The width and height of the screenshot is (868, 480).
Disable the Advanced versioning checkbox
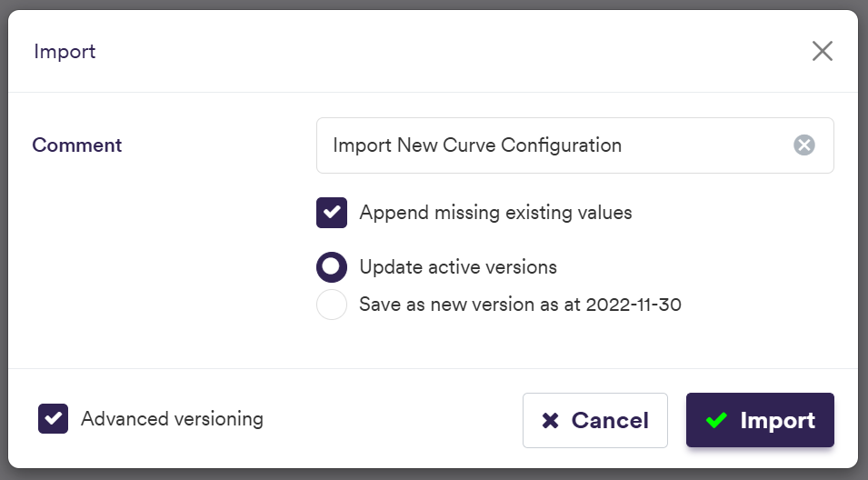pyautogui.click(x=54, y=418)
